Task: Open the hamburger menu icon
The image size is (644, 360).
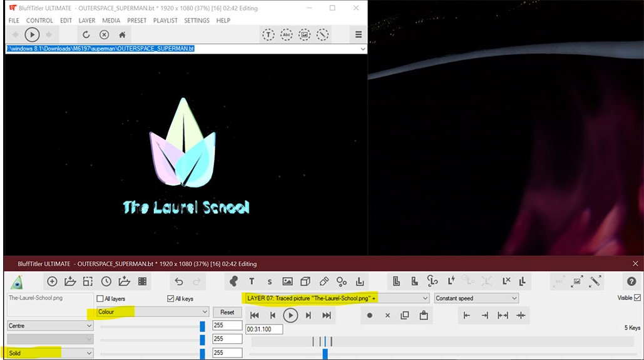Action: (358, 35)
